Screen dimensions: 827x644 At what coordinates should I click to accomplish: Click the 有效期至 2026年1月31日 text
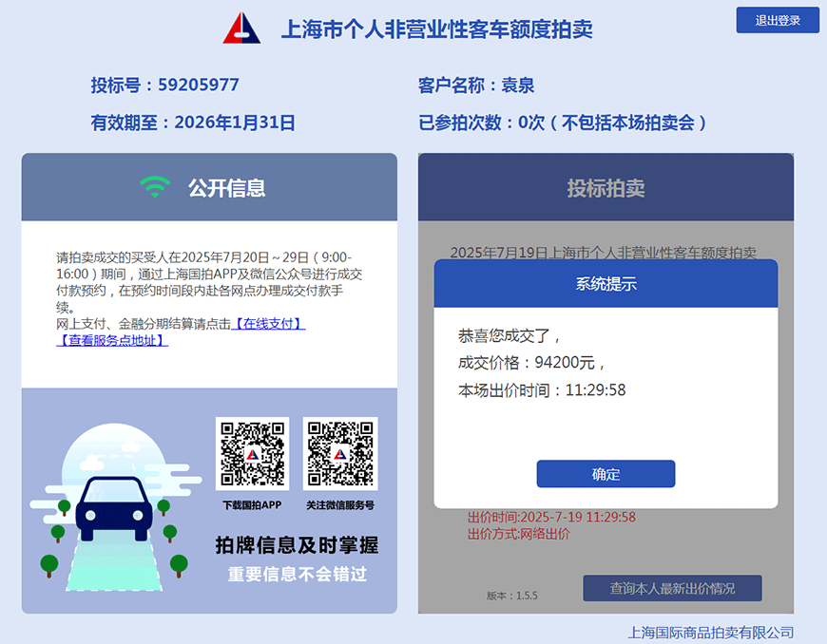193,123
